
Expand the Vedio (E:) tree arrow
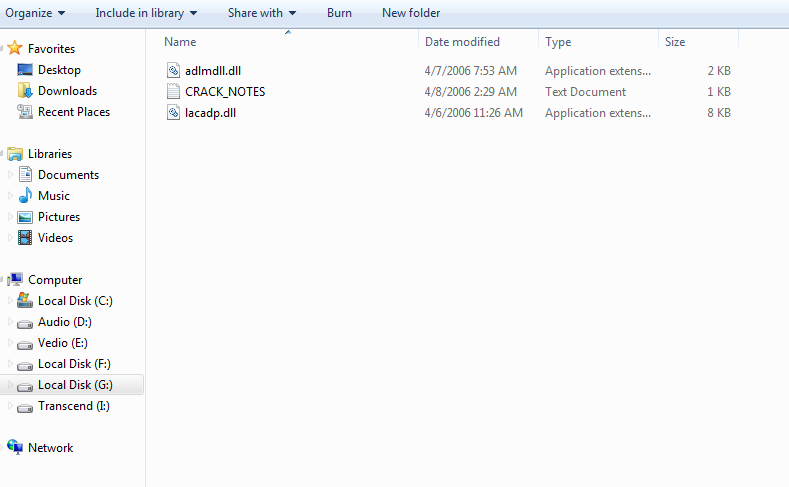pos(10,343)
